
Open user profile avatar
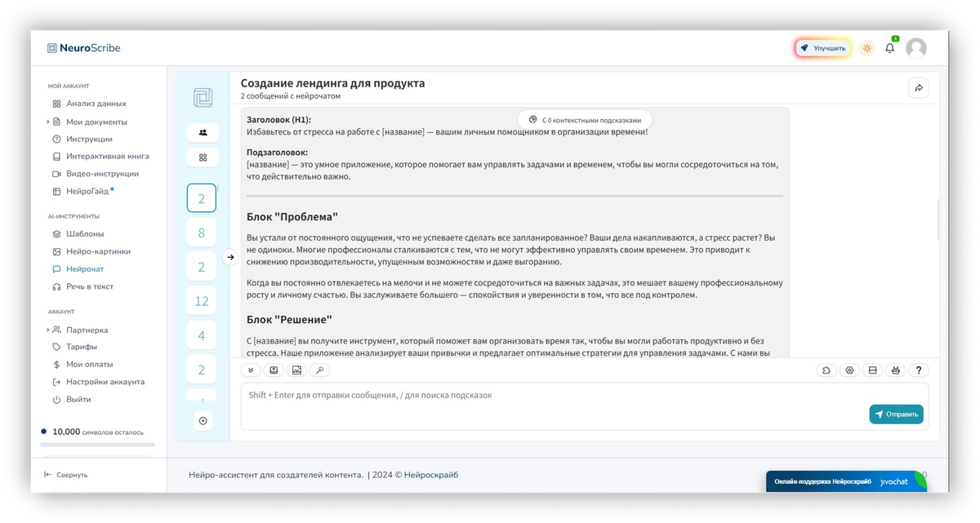pyautogui.click(x=916, y=48)
